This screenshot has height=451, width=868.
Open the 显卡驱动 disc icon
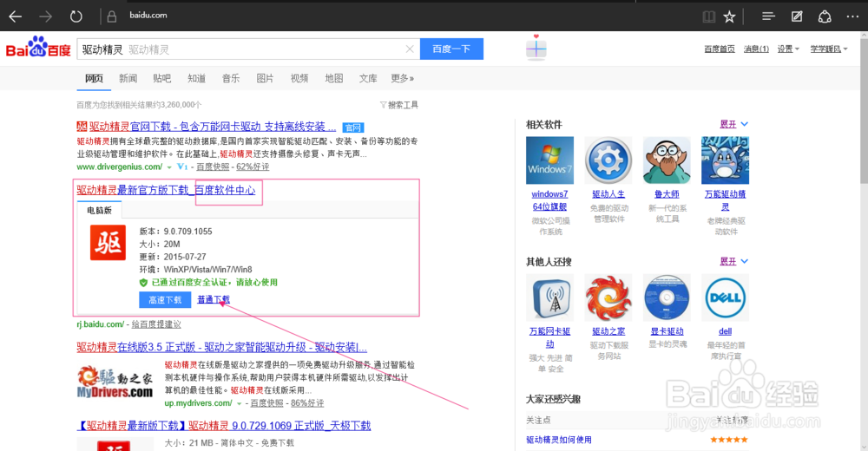coord(667,297)
